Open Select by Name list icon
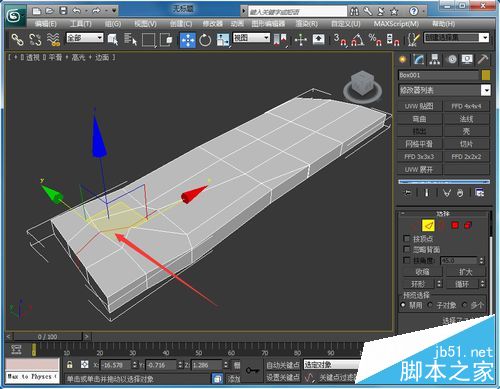This screenshot has width=500, height=389. (130, 39)
